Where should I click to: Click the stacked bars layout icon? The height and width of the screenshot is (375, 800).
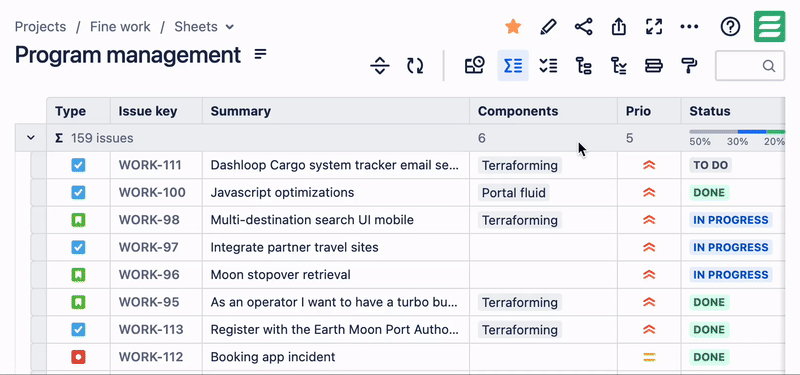[654, 66]
